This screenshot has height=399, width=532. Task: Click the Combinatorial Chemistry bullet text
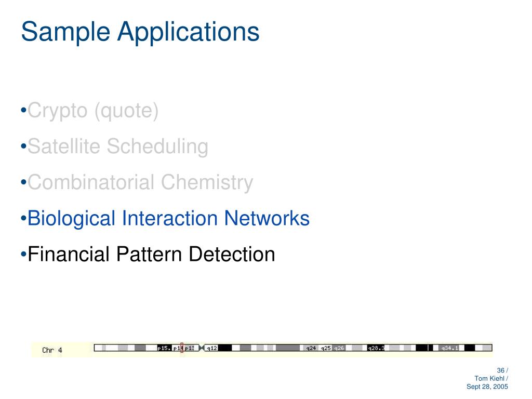[x=140, y=182]
